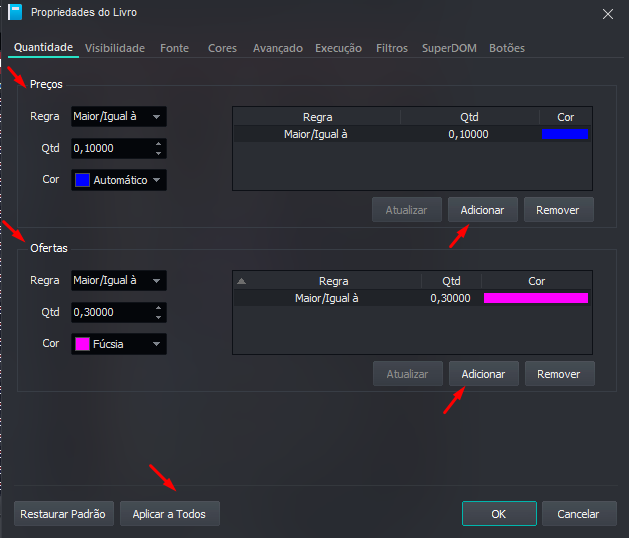The image size is (629, 538).
Task: Click Remover in Ofertas section
Action: pyautogui.click(x=559, y=374)
